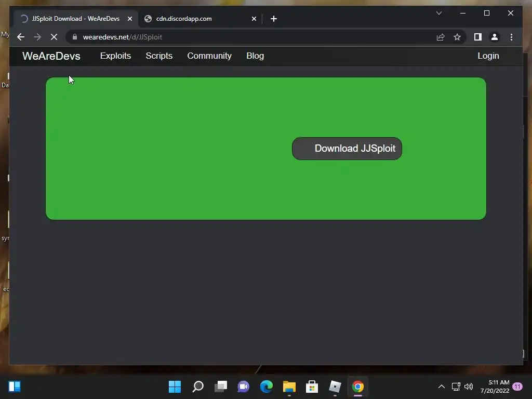This screenshot has width=532, height=399.
Task: Share this page icon
Action: coord(441,37)
